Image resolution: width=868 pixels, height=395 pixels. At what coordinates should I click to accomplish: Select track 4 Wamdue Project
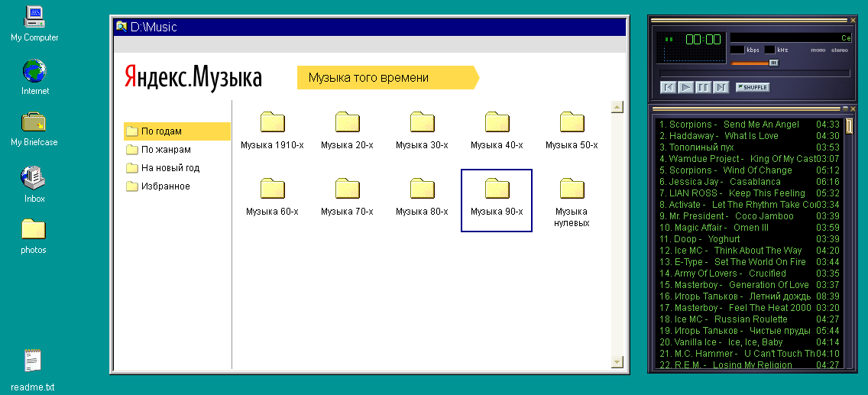[x=750, y=159]
